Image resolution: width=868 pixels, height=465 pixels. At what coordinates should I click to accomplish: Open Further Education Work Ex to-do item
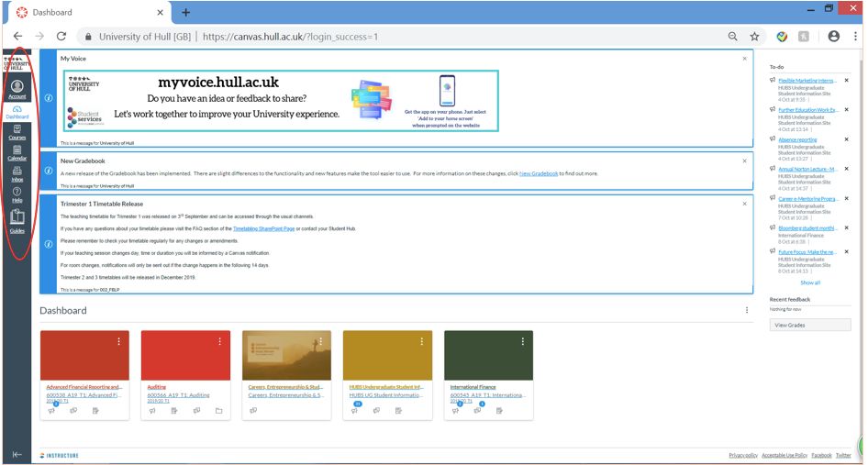pyautogui.click(x=807, y=110)
